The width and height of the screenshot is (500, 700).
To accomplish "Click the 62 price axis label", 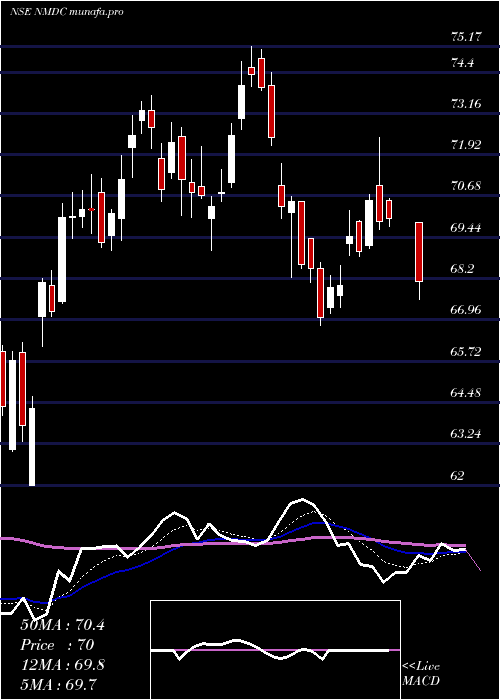I will [458, 475].
